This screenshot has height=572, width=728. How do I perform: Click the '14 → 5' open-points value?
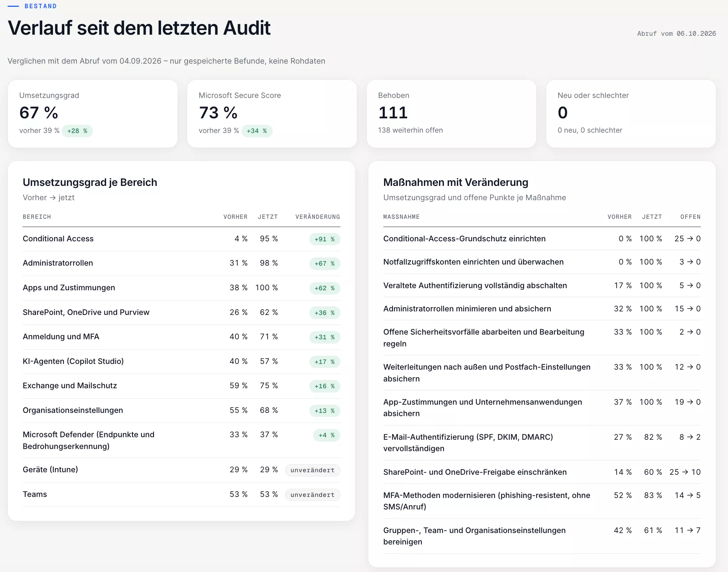688,495
